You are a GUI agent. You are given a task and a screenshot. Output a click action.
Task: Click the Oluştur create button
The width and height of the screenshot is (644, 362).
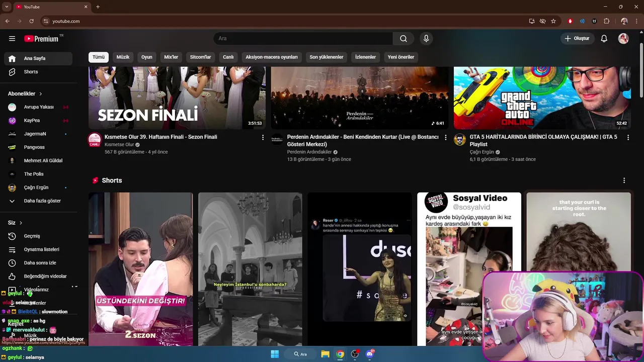578,39
